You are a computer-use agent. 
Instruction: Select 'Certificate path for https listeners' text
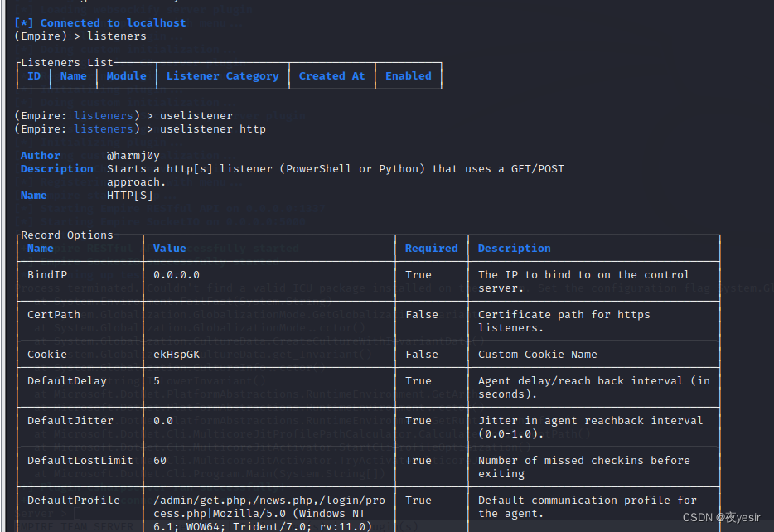coord(564,322)
